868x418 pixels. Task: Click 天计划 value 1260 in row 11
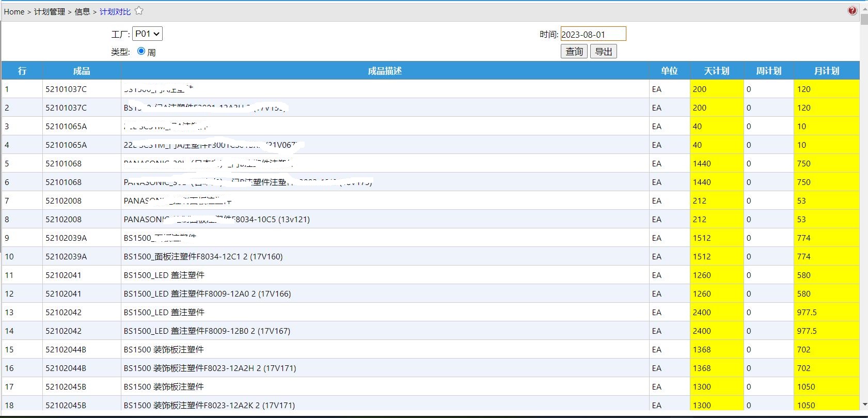(x=702, y=275)
